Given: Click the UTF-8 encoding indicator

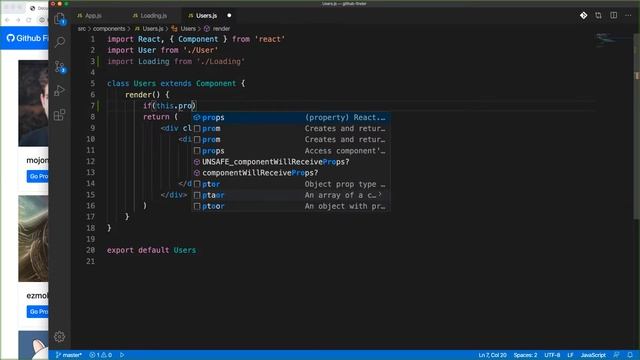Looking at the screenshot, I should (552, 355).
